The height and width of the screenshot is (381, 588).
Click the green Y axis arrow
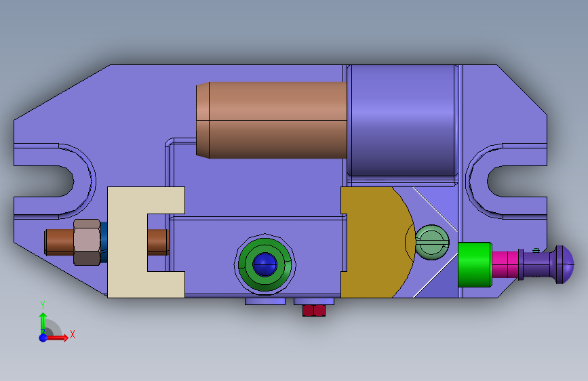pos(43,323)
